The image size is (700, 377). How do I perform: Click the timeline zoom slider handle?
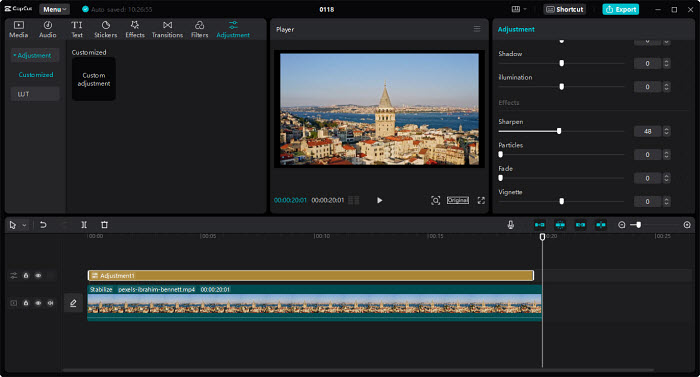coord(638,225)
